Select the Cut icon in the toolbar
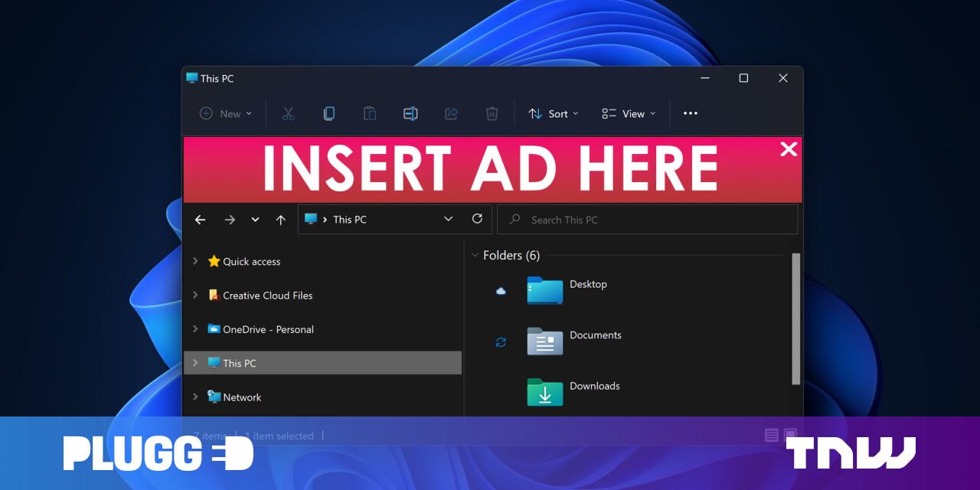 (288, 113)
